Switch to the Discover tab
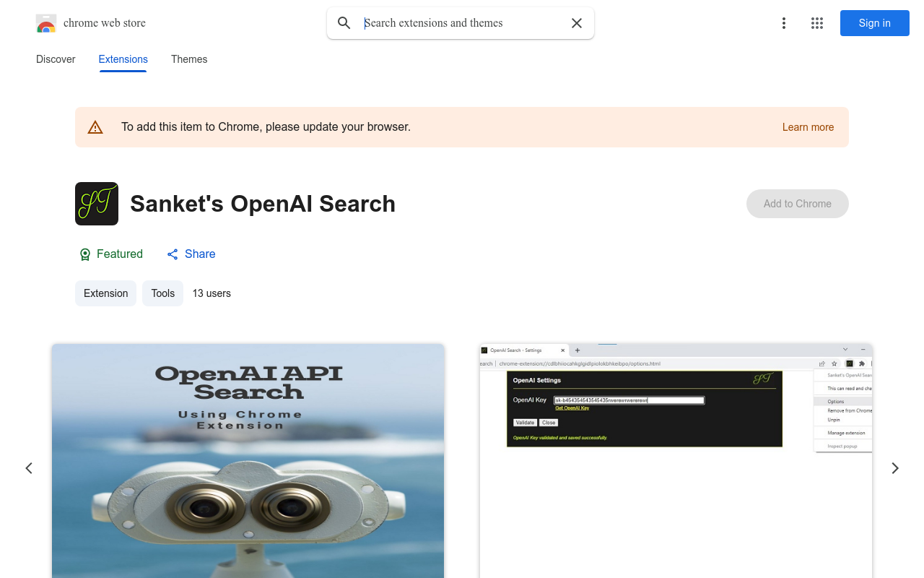 pos(56,59)
